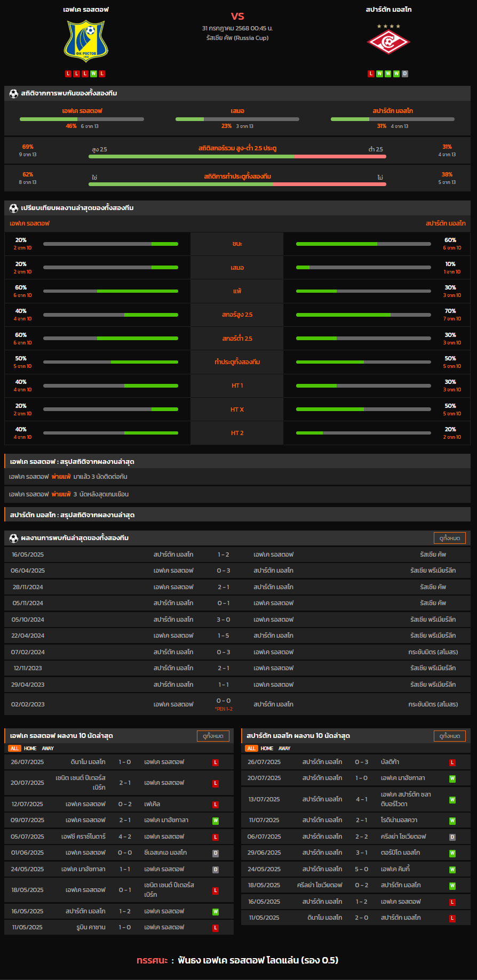
Task: Click the ชนะ label in the comparison table
Action: click(x=237, y=244)
